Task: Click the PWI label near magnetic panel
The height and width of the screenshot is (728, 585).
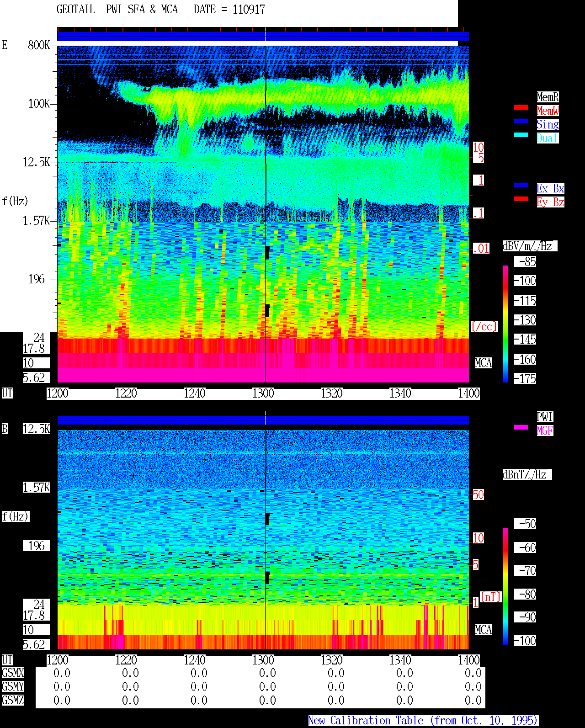Action: pyautogui.click(x=545, y=417)
